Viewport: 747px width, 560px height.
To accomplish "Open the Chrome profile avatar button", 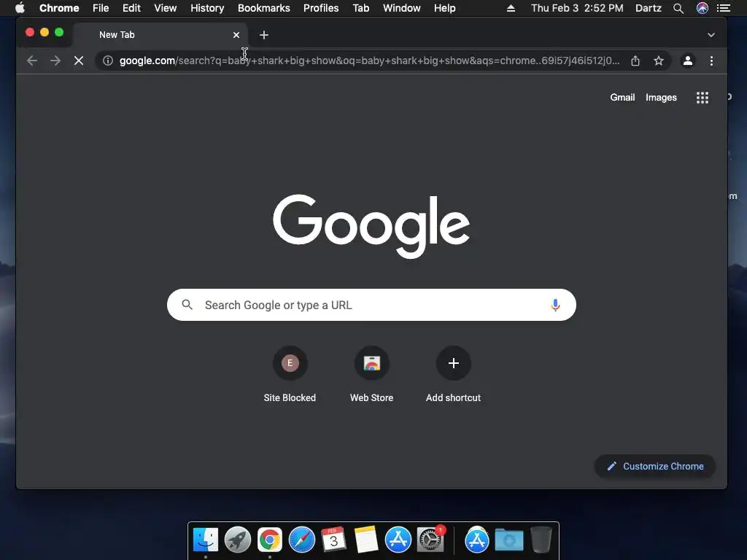I will coord(688,61).
